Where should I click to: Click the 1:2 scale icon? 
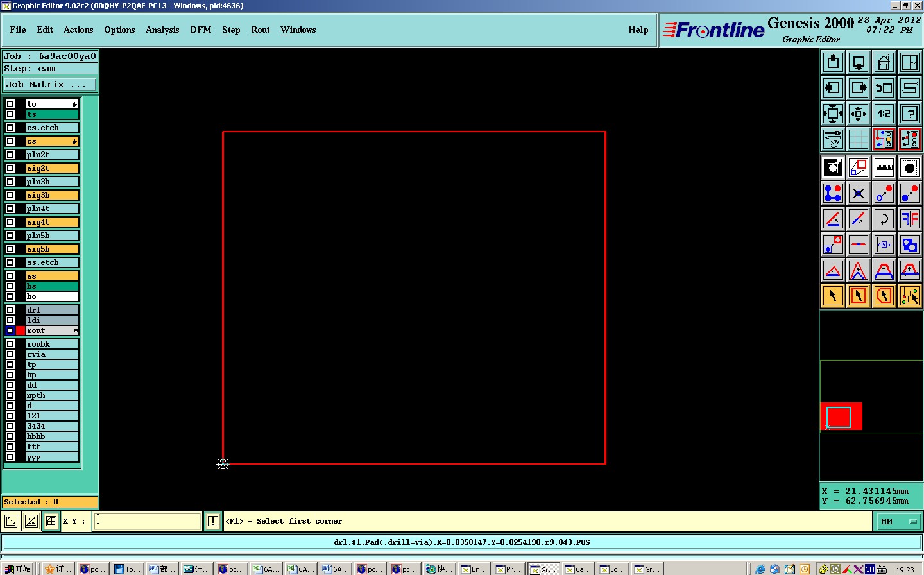[x=884, y=114]
